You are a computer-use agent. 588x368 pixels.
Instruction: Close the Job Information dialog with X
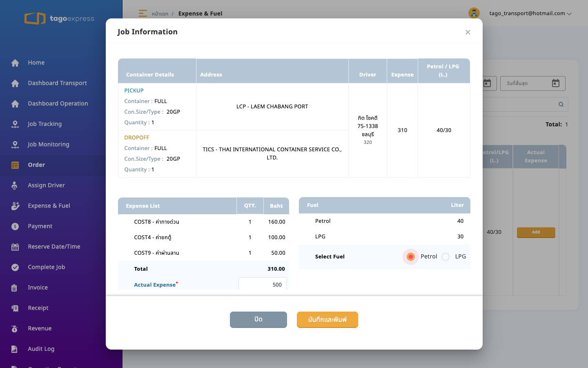click(468, 32)
